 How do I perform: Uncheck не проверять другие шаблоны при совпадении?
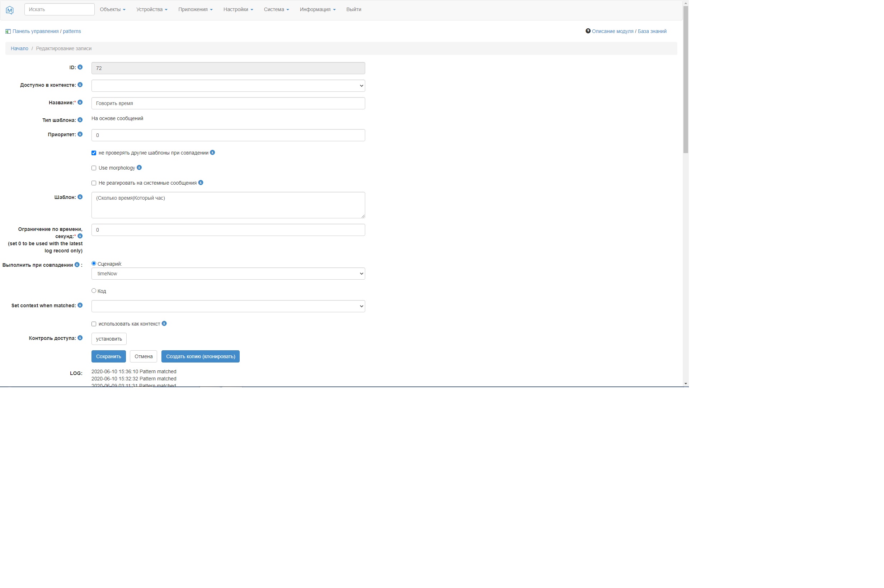pyautogui.click(x=94, y=153)
